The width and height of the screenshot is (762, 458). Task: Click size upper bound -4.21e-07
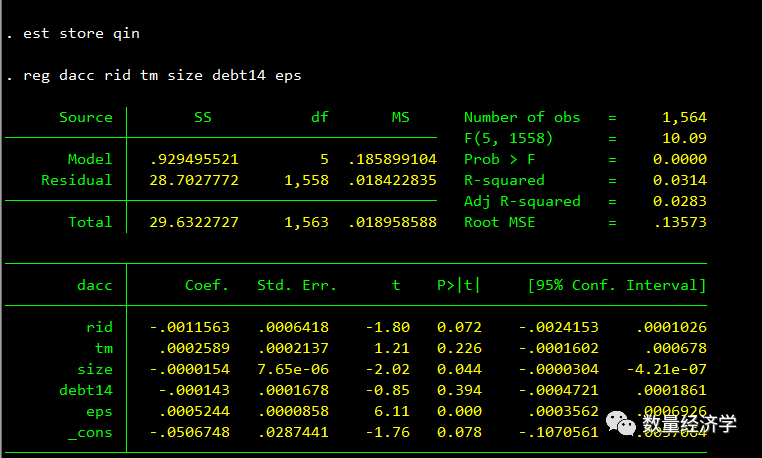(667, 370)
